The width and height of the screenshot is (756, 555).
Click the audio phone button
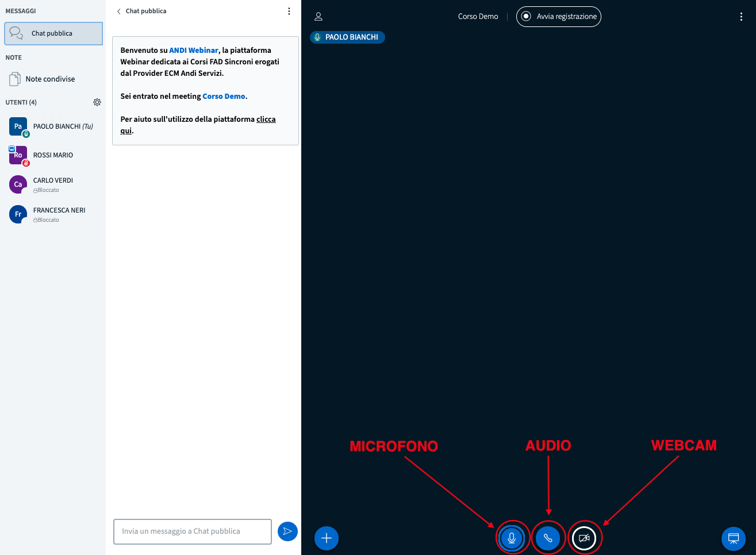548,538
